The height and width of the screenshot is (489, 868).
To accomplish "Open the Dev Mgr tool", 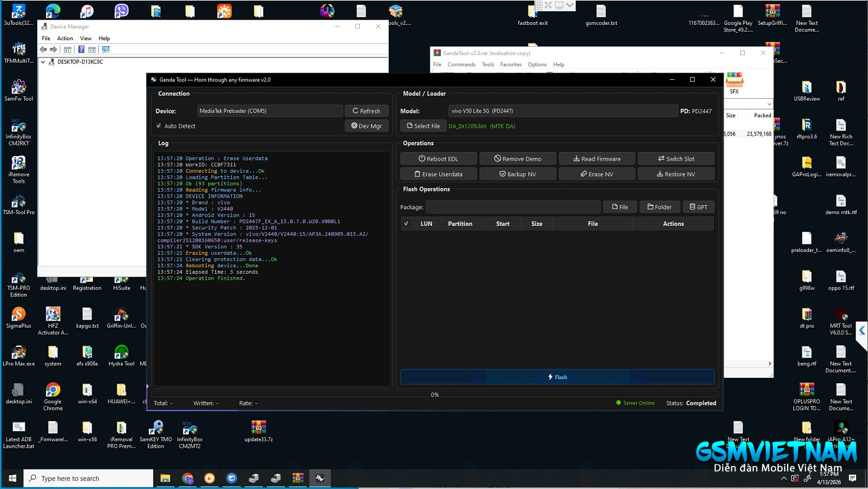I will pos(366,126).
